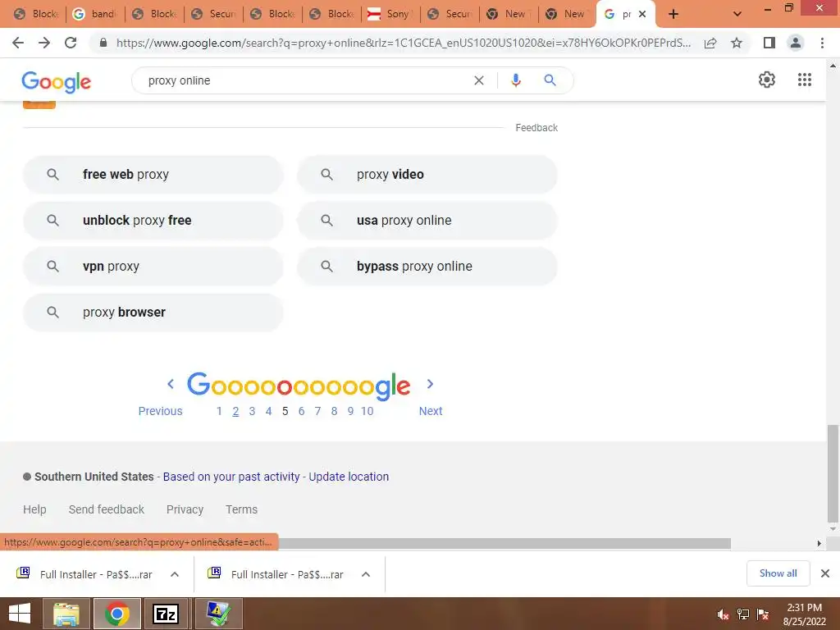The height and width of the screenshot is (630, 840).
Task: Close the active proxy search tab
Action: click(641, 14)
